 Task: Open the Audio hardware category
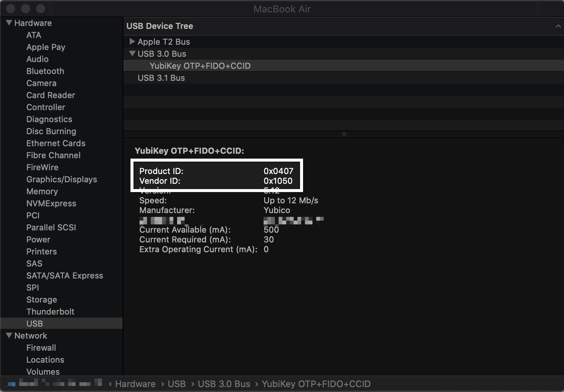(x=37, y=59)
